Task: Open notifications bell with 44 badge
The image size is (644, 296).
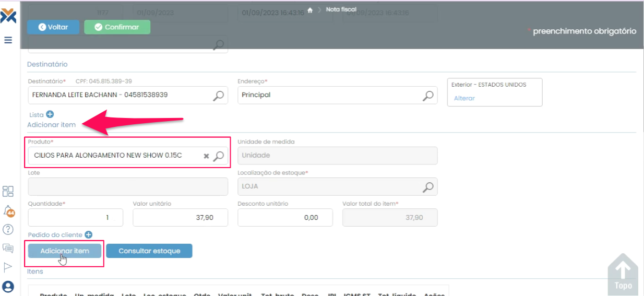Action: [8, 210]
